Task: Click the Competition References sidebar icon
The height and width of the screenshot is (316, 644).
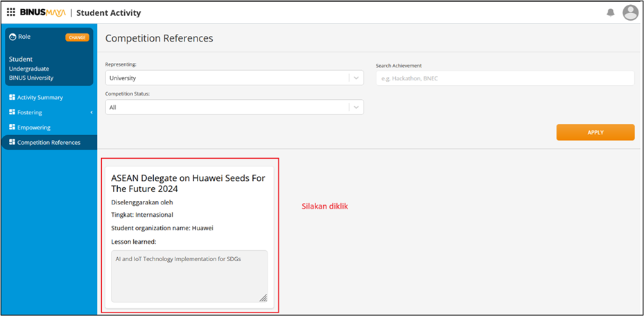Action: coord(12,142)
